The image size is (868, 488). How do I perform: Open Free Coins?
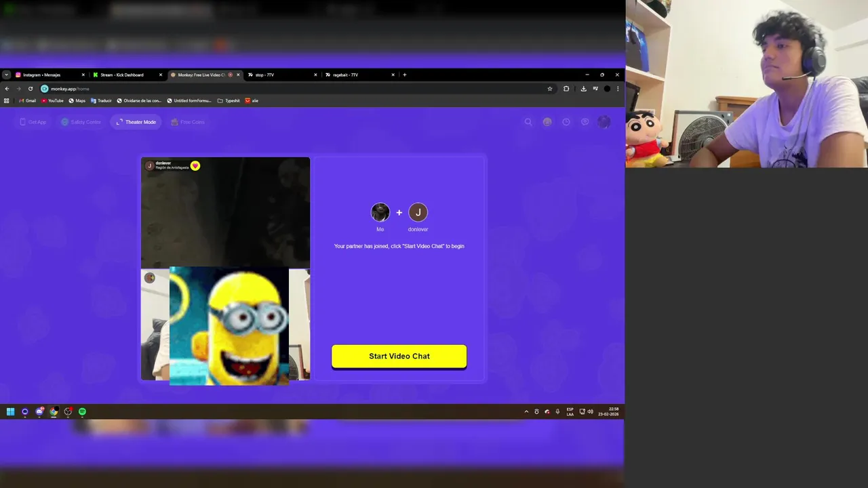pyautogui.click(x=188, y=122)
